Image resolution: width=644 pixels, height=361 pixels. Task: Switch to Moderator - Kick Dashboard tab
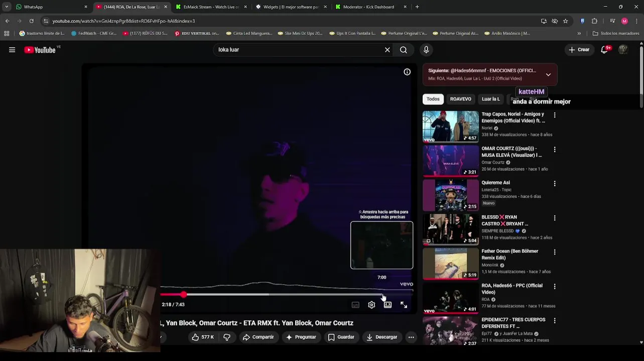pyautogui.click(x=371, y=7)
